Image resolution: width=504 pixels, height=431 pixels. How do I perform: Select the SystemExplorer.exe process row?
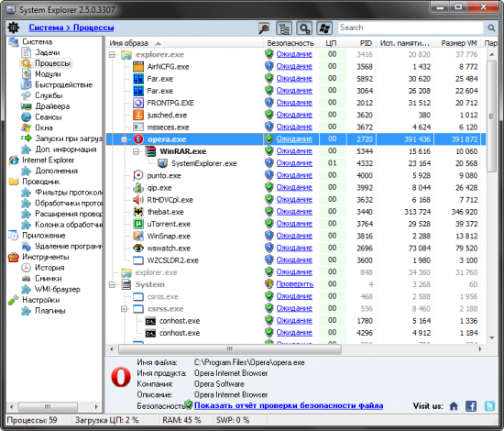(296, 163)
